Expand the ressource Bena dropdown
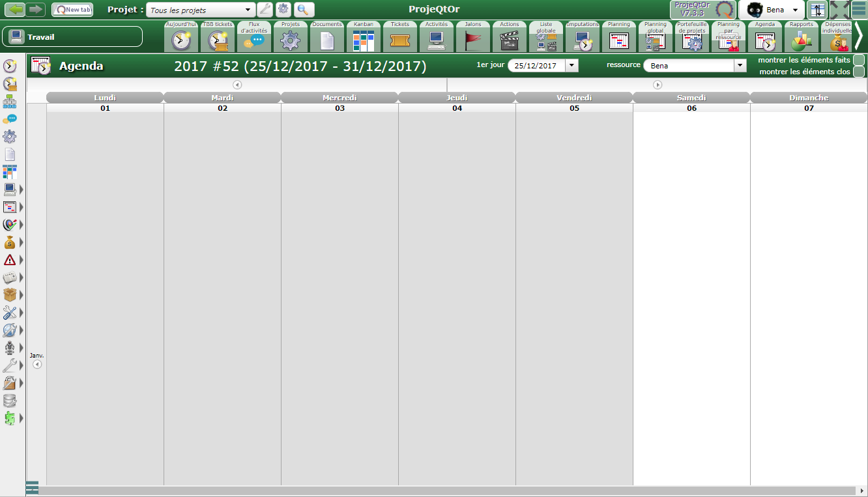This screenshot has height=497, width=868. point(740,65)
